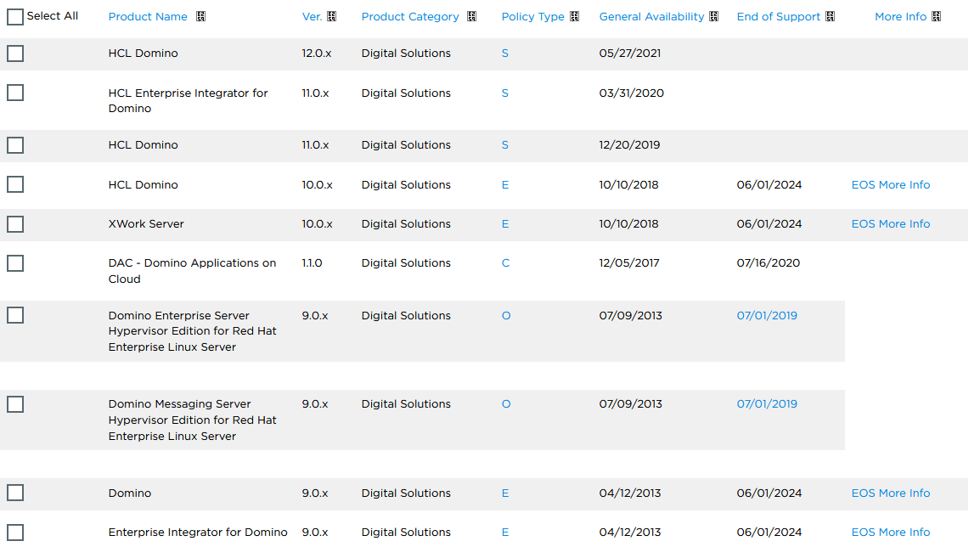Open 07/01/2019 link for Domino Messaging Server Hypervisor
Image resolution: width=980 pixels, height=558 pixels.
(x=767, y=404)
